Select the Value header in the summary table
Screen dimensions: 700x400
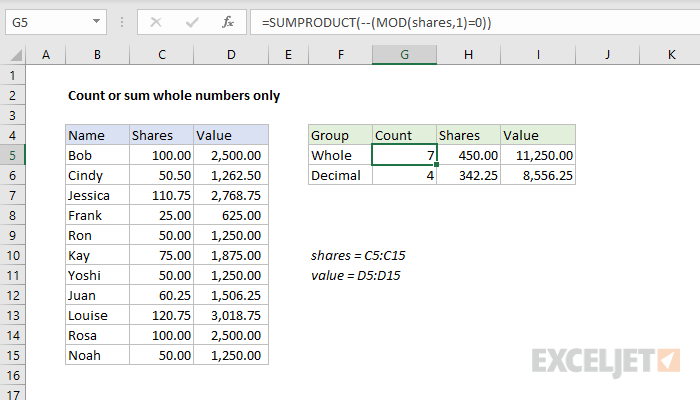(538, 135)
